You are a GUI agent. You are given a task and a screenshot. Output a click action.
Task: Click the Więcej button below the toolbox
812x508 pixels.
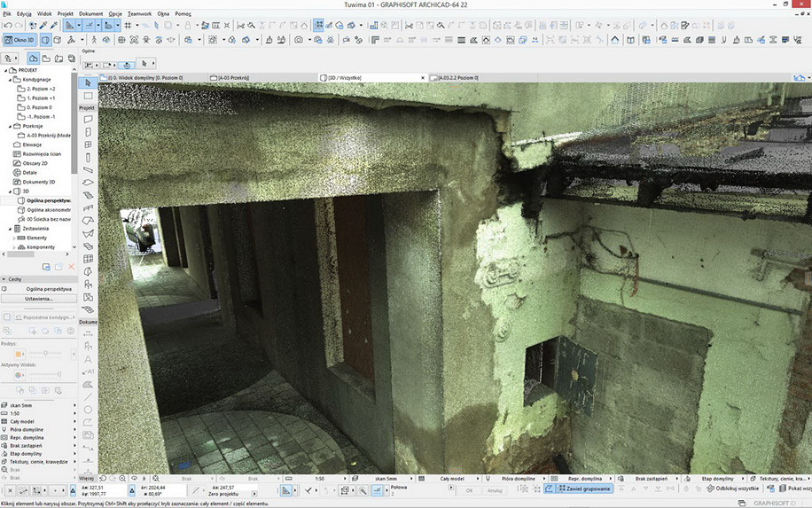tap(87, 477)
